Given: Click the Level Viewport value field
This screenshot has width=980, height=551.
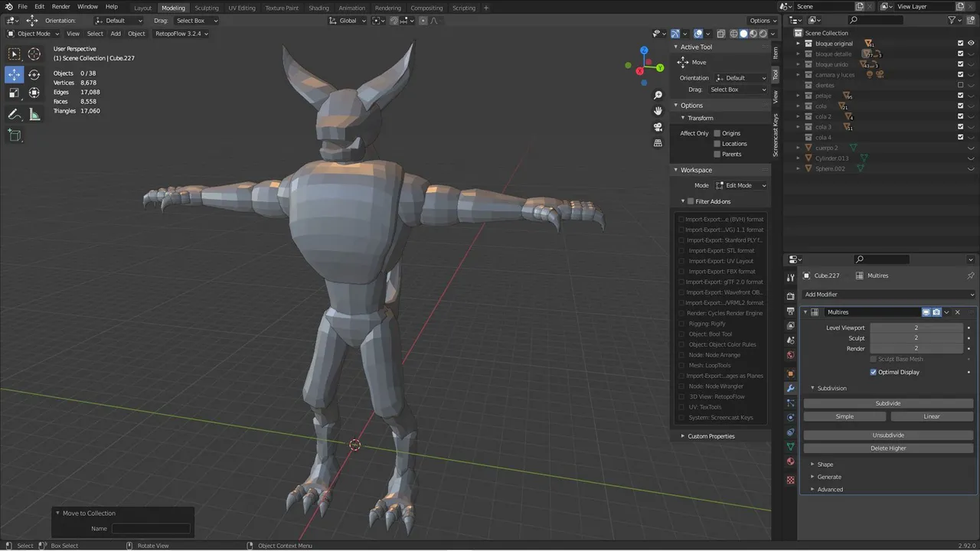Looking at the screenshot, I should tap(916, 328).
